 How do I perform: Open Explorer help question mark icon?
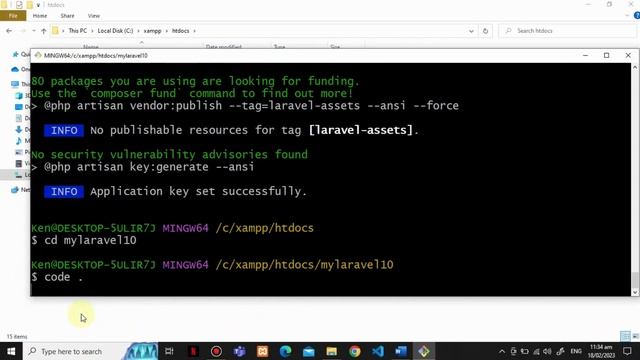636,16
